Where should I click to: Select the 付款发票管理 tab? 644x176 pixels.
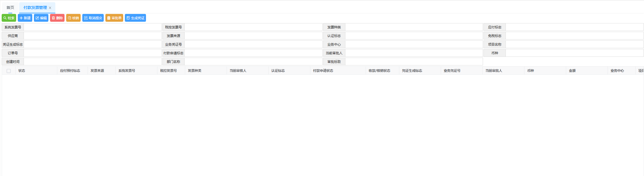[35, 8]
